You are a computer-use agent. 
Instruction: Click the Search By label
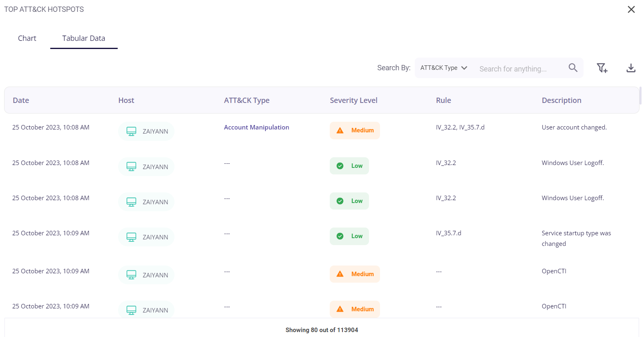pos(394,68)
